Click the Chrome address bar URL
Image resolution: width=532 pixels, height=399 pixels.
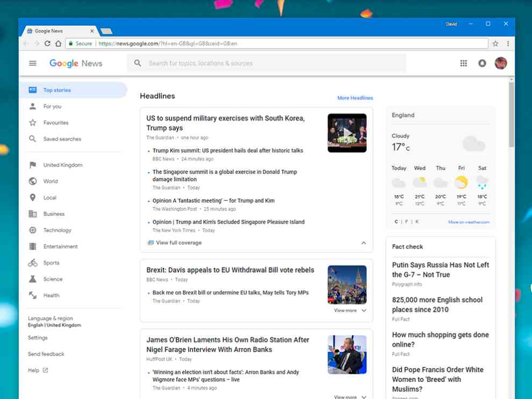click(x=168, y=43)
